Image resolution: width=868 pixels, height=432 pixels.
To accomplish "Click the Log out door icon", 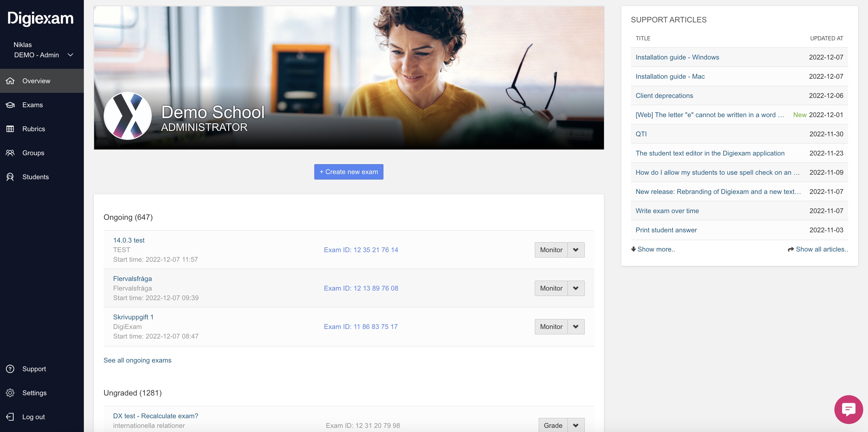I will point(10,417).
